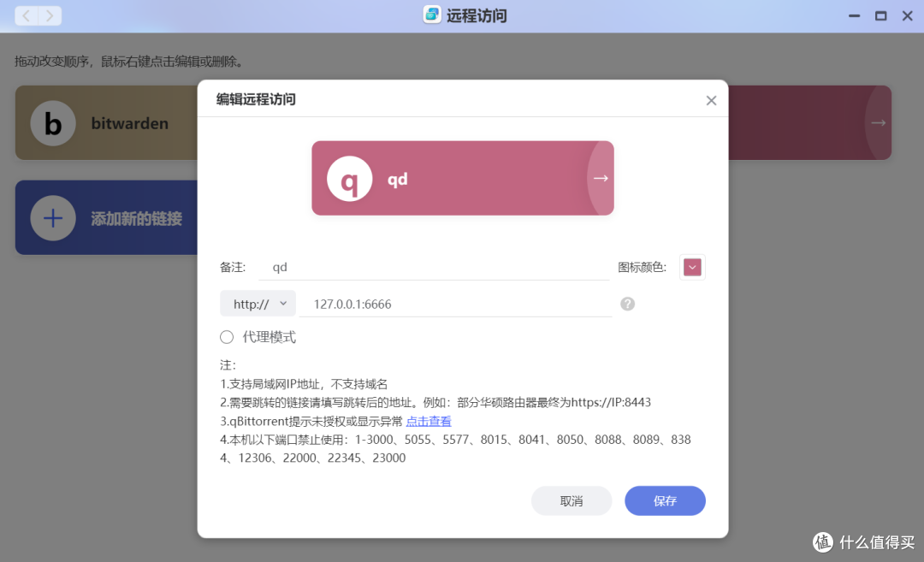Click the 添加新的链接 card text
The image size is (924, 562).
[x=136, y=219]
